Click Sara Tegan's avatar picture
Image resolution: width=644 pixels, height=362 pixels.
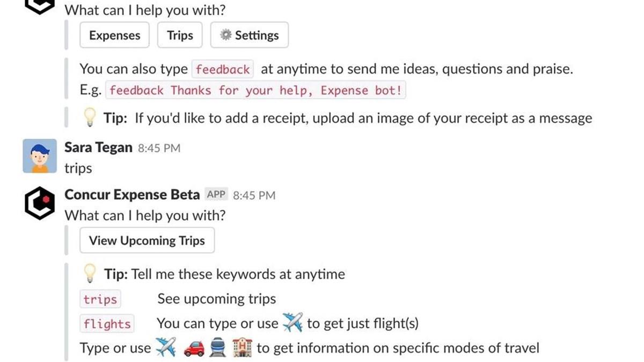[x=40, y=156]
